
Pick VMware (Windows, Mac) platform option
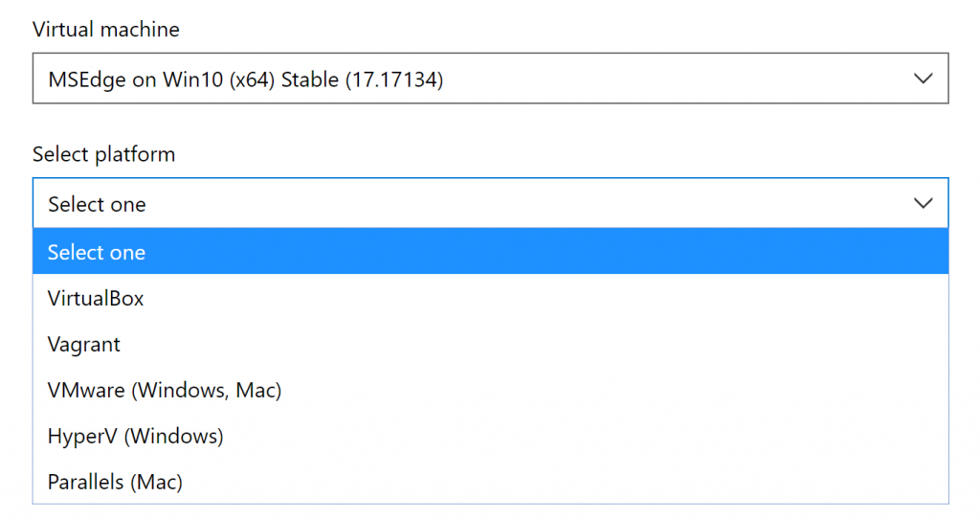[x=165, y=391]
